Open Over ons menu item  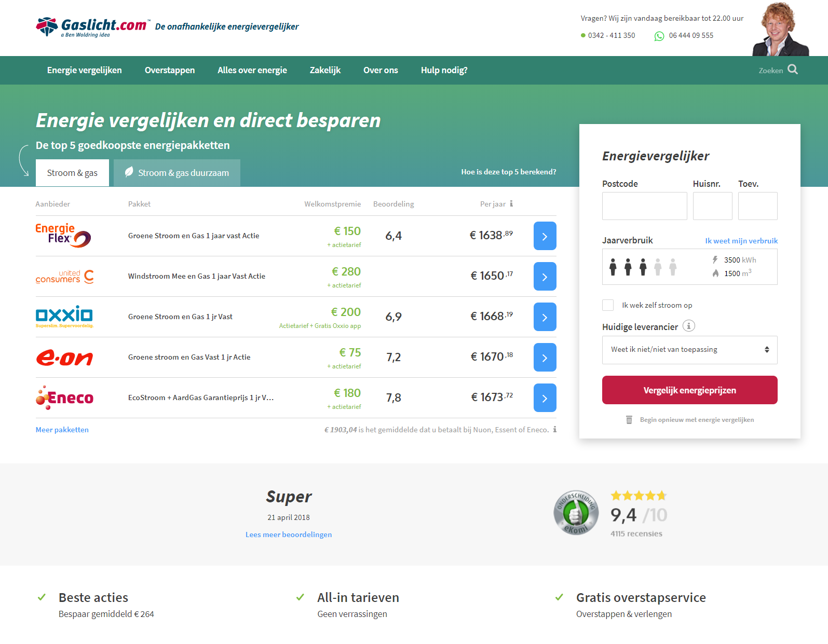tap(381, 70)
